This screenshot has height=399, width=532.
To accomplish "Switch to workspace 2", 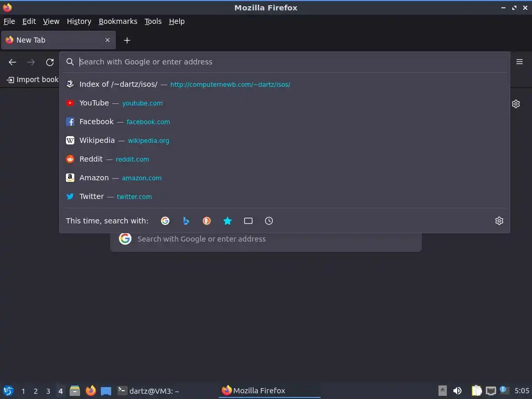I will coord(36,391).
